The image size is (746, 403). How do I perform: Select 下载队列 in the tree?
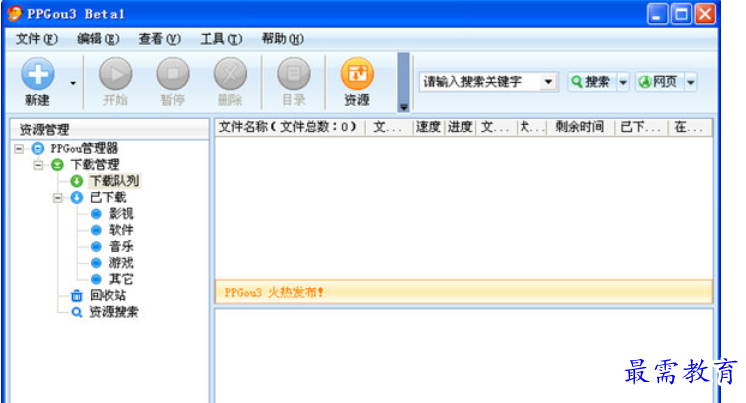[x=115, y=181]
